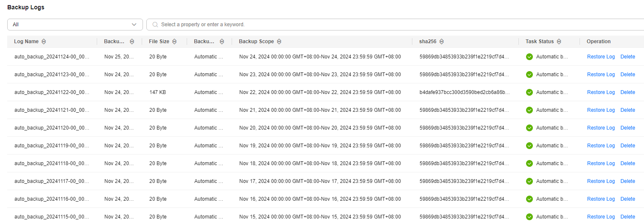Sort by Log Name column icon
The width and height of the screenshot is (644, 224).
point(44,41)
